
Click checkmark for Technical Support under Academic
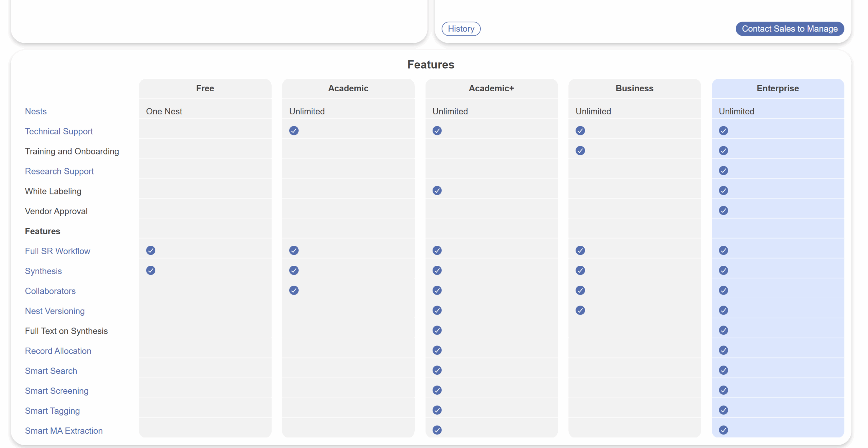click(x=294, y=131)
